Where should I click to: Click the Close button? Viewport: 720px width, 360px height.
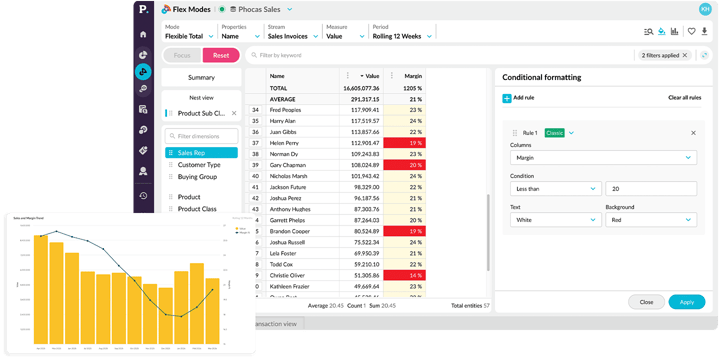click(646, 302)
